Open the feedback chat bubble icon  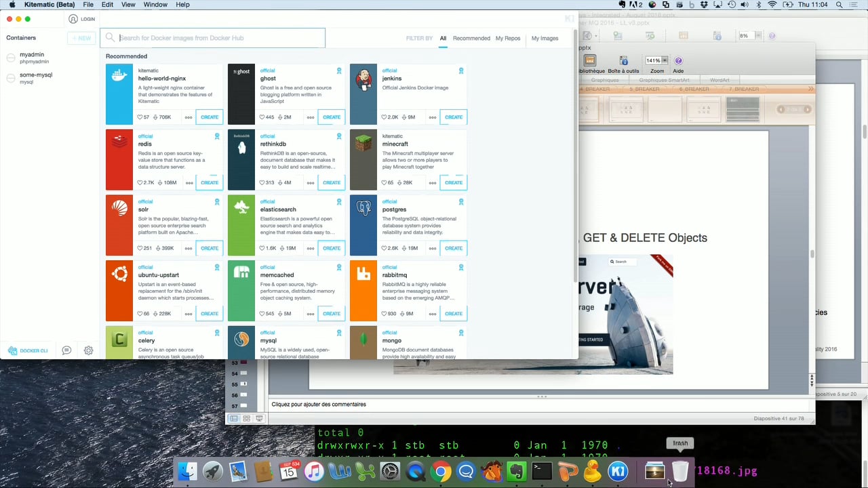click(x=66, y=350)
